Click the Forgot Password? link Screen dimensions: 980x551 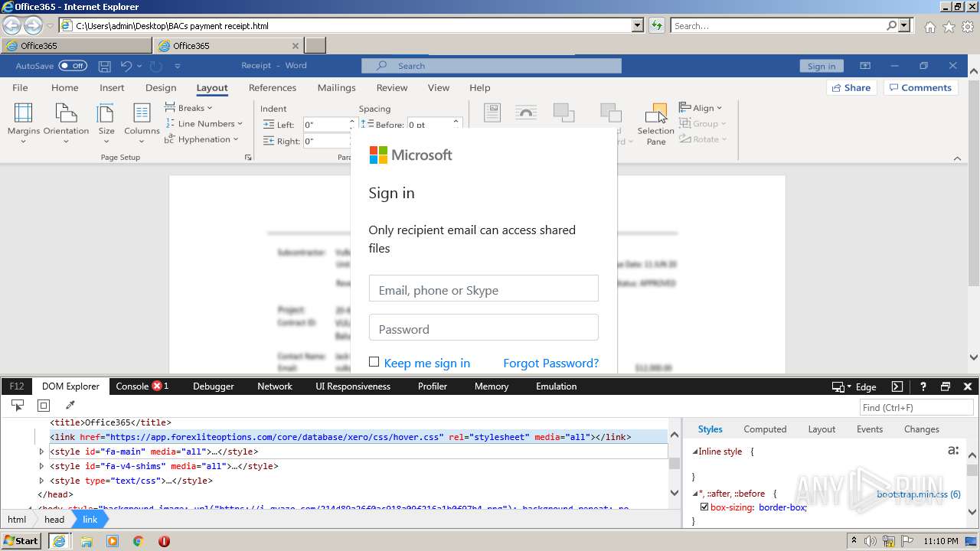[x=551, y=363]
